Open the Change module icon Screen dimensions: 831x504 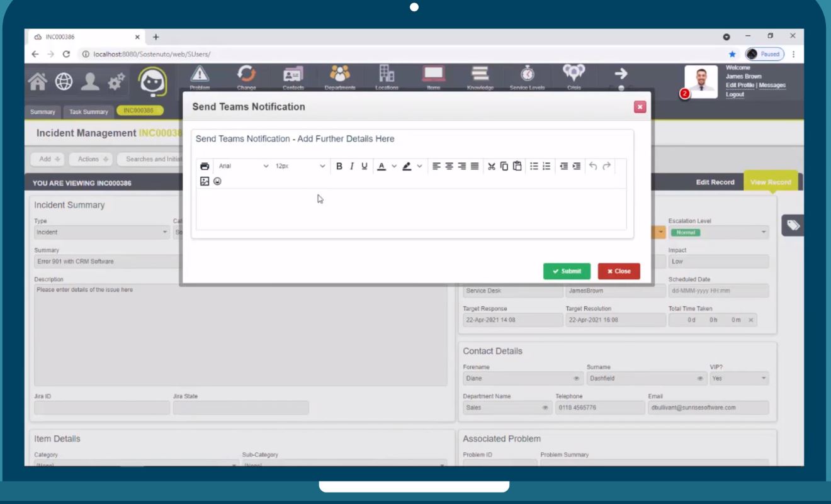[x=246, y=78]
